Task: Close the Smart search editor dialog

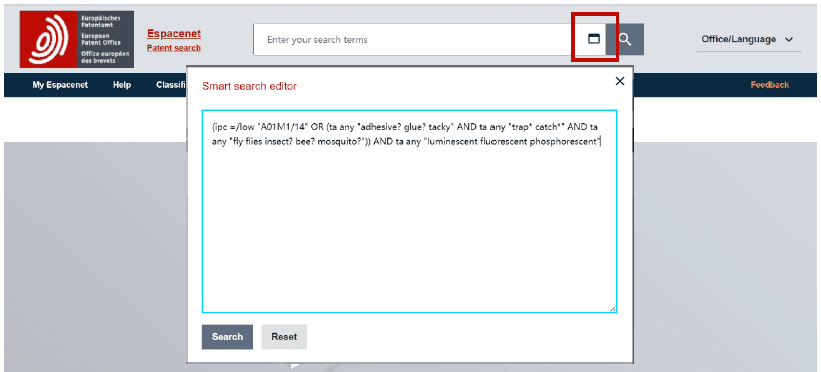Action: [620, 81]
